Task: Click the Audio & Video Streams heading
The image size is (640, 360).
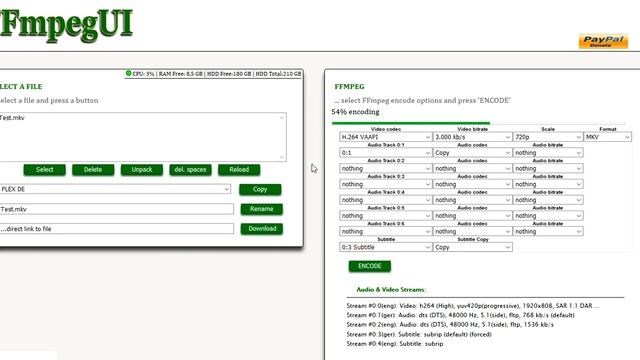Action: click(391, 289)
